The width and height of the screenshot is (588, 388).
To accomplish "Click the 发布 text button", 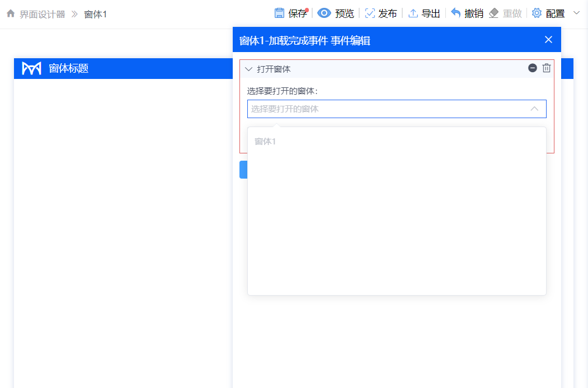I will point(387,13).
